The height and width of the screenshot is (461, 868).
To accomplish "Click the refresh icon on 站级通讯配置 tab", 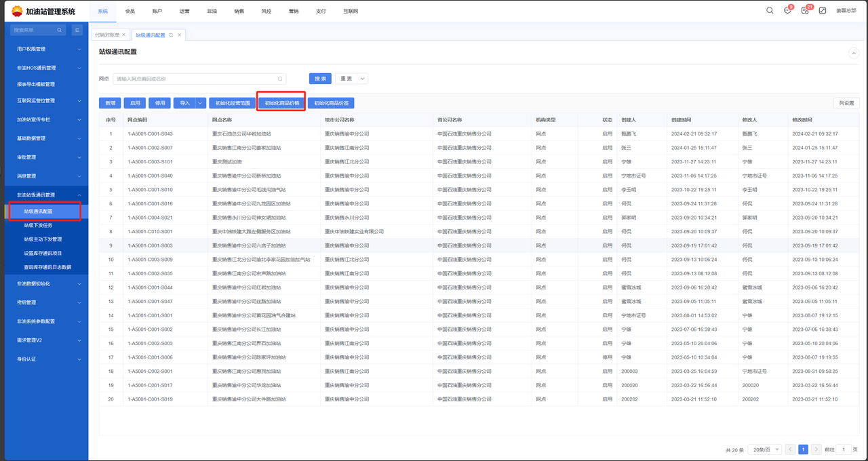I will coord(172,35).
